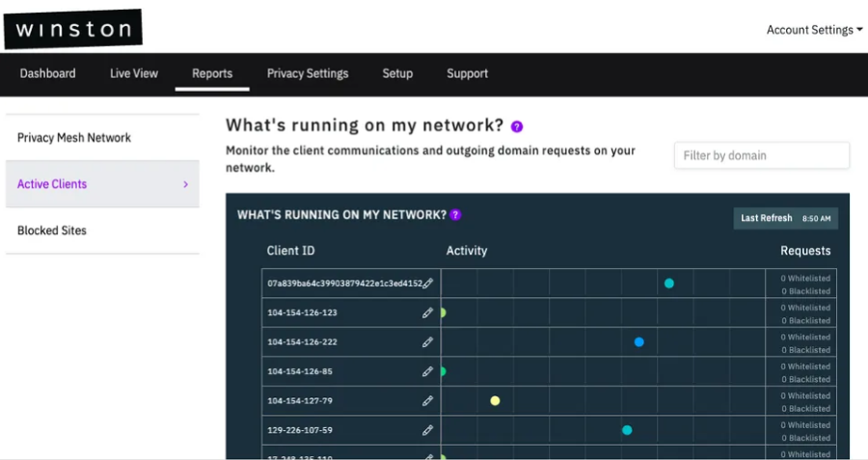Open the Account Settings dropdown
868x460 pixels.
pos(814,30)
